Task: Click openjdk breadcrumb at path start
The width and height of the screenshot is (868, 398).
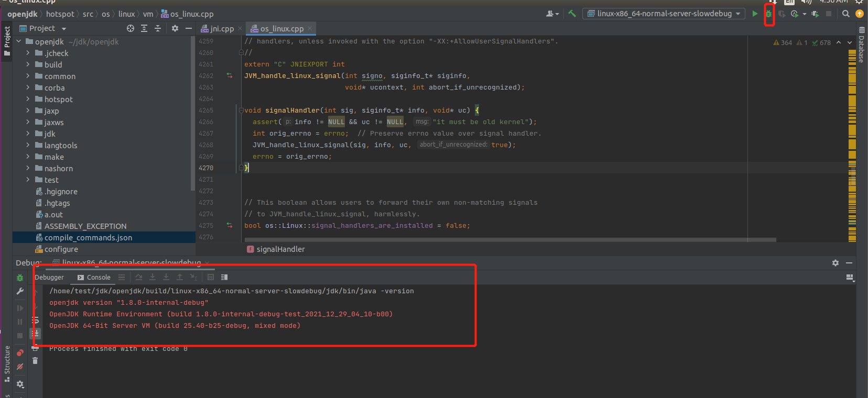Action: tap(23, 14)
